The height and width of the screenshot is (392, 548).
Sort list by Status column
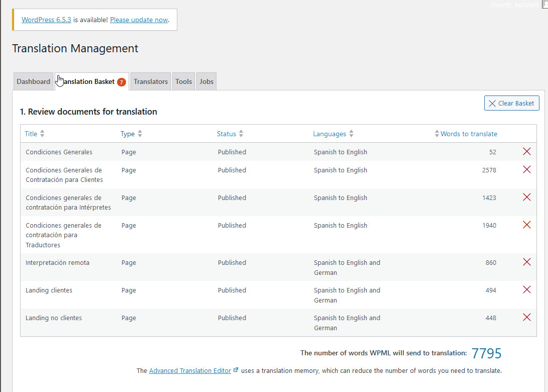point(227,134)
